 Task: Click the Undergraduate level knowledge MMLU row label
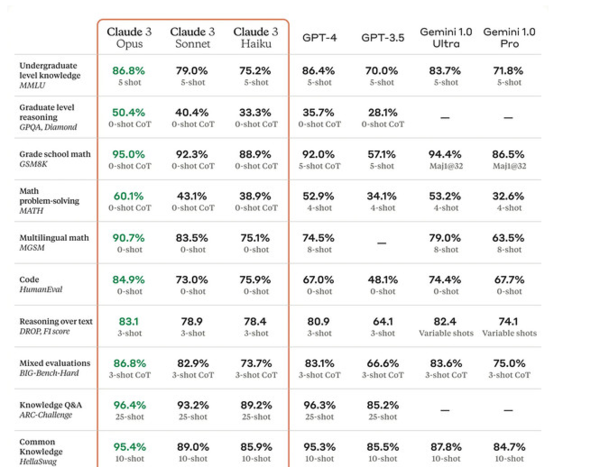coord(49,76)
